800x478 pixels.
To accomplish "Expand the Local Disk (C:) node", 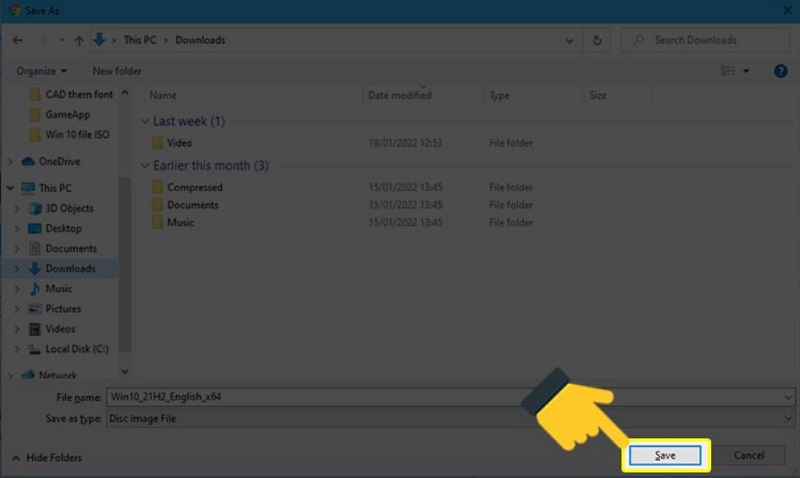I will pyautogui.click(x=17, y=349).
